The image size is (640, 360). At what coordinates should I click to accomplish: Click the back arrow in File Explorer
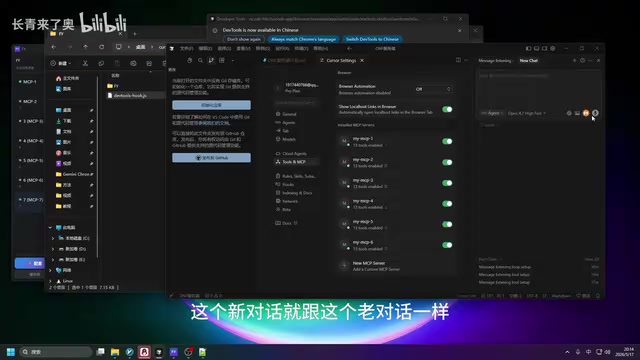[x=54, y=47]
